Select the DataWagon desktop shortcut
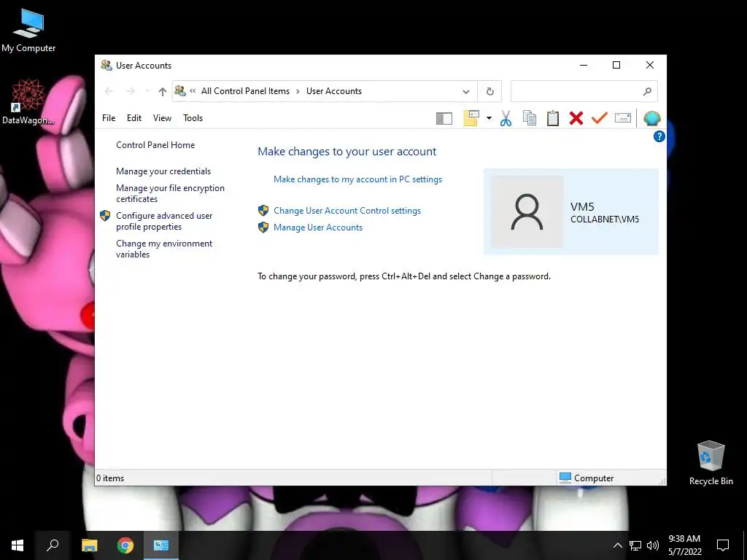Image resolution: width=747 pixels, height=560 pixels. (x=28, y=102)
